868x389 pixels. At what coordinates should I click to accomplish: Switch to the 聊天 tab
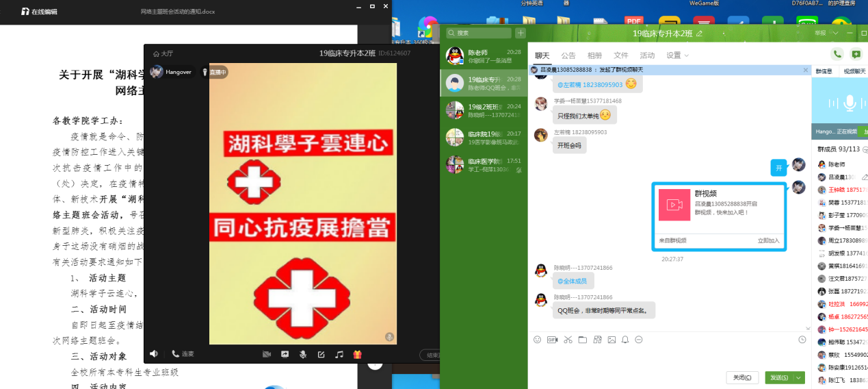coord(542,55)
